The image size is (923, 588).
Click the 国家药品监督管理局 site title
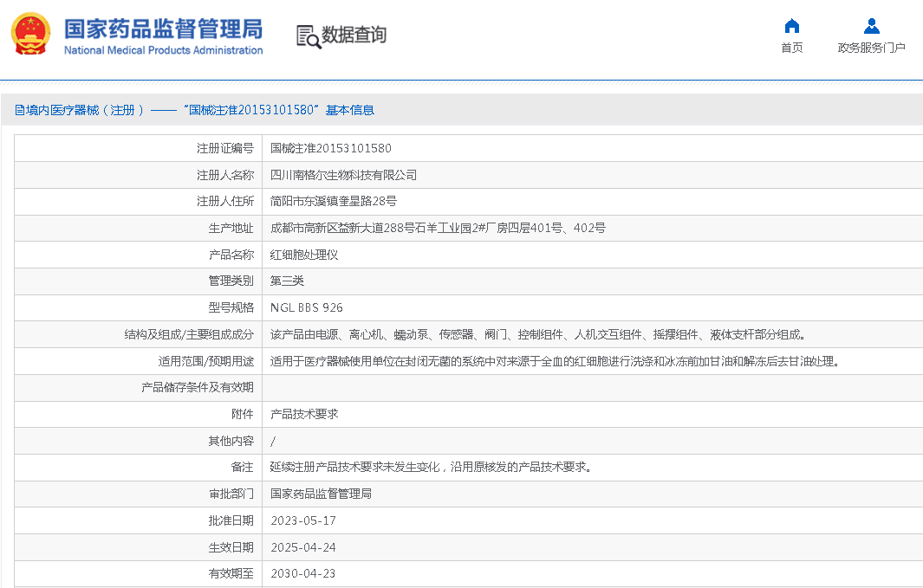pos(163,28)
